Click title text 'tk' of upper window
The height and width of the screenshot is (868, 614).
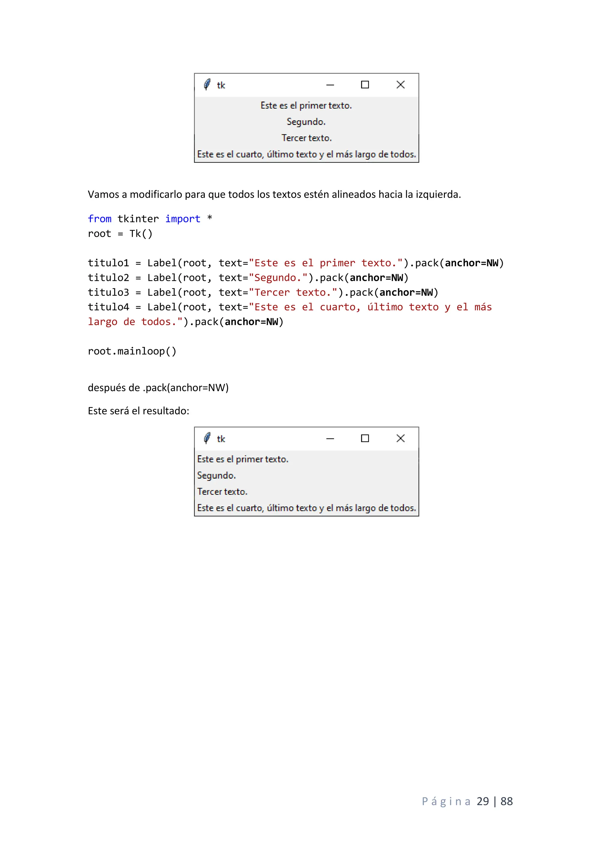coord(221,85)
